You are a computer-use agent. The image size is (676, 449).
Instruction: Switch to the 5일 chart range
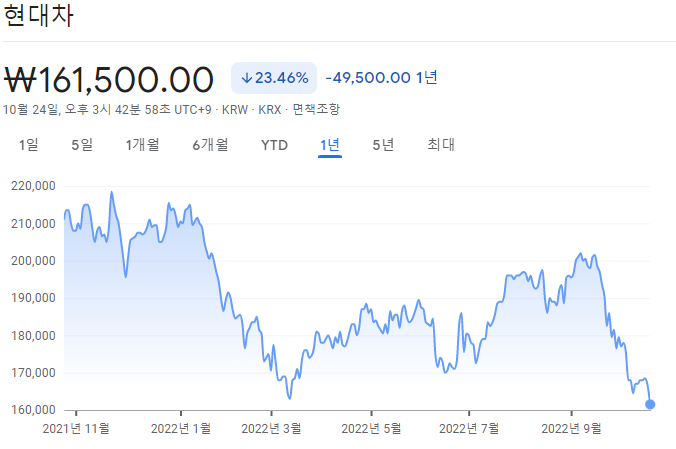tap(82, 145)
